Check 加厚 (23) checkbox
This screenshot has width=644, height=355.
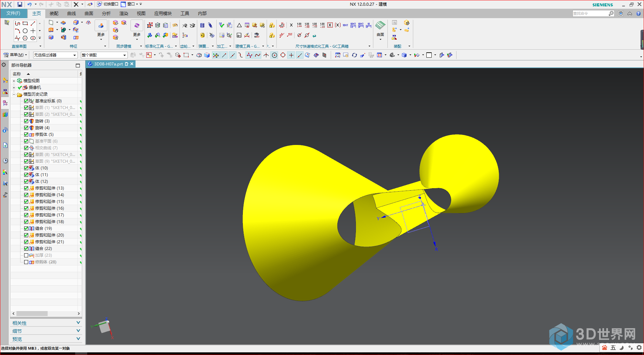click(26, 255)
